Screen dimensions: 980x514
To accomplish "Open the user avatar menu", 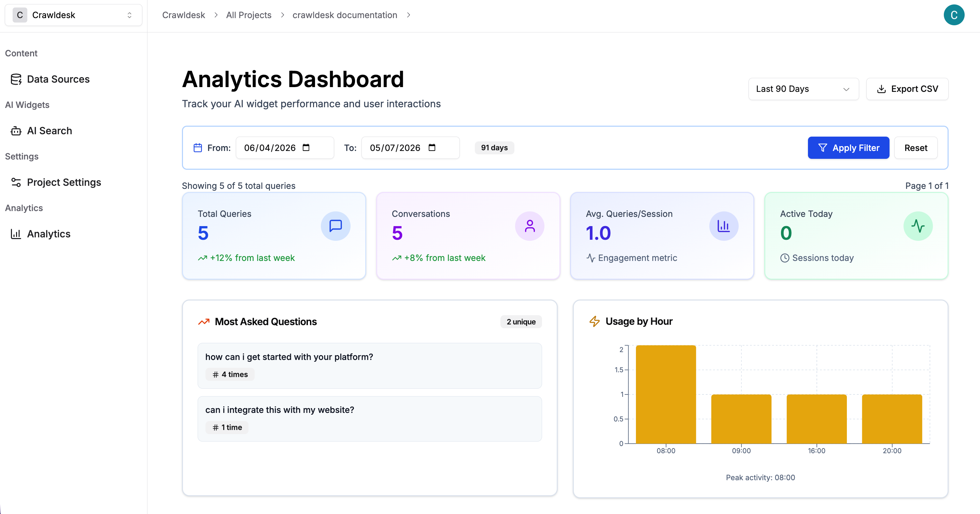I will tap(954, 15).
